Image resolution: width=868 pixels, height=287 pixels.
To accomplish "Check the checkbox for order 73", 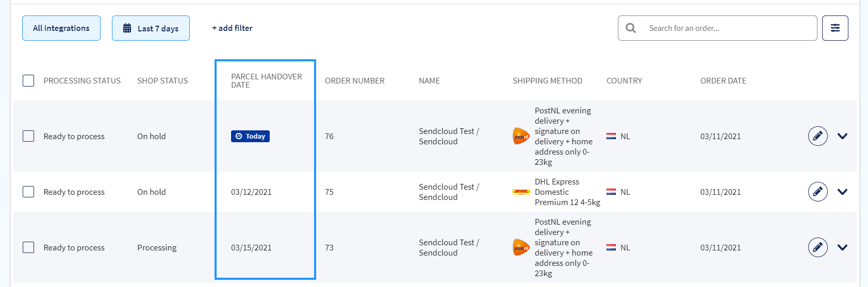I will [28, 247].
